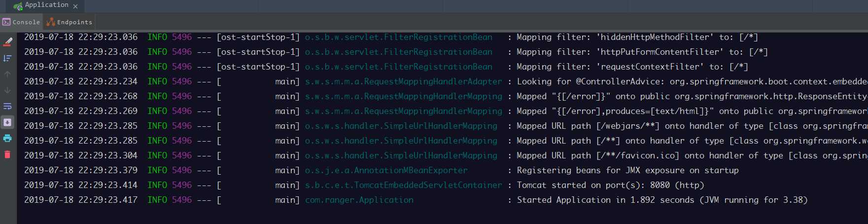868x224 pixels.
Task: Click the red trash clear-all icon
Action: coord(7,154)
